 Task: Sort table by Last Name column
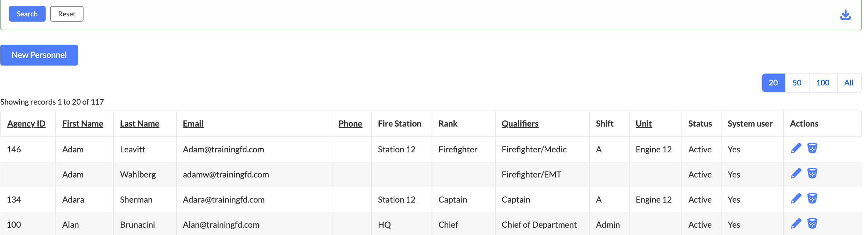(140, 124)
